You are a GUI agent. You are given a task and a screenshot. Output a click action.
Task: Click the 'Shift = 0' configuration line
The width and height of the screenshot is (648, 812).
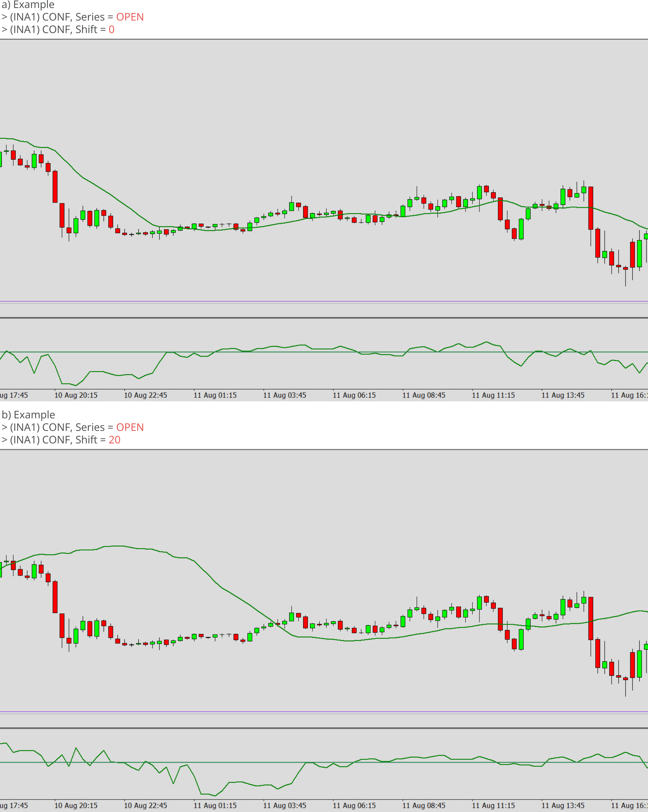click(x=58, y=29)
